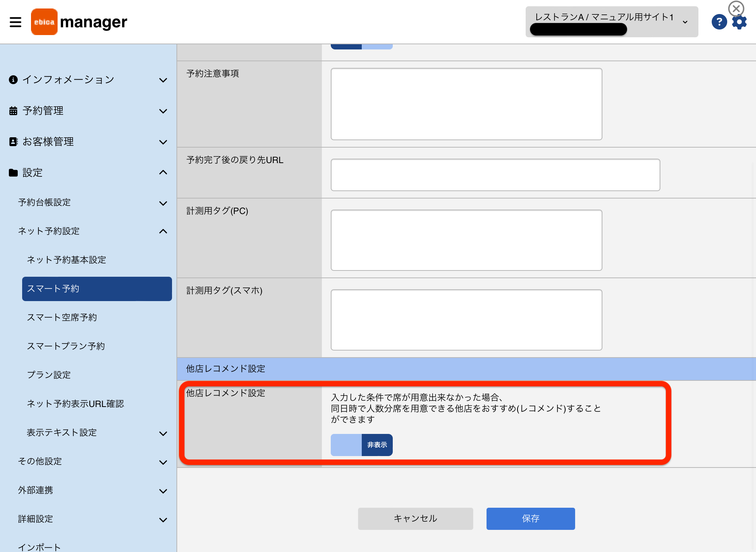Focus the 計測用タグ(スマホ) text area

click(x=466, y=320)
